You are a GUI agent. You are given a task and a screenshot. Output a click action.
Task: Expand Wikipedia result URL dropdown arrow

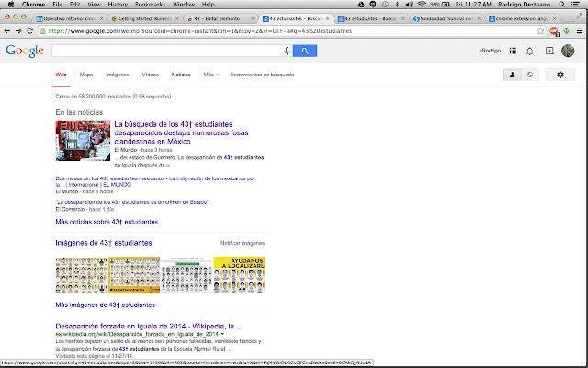[222, 334]
